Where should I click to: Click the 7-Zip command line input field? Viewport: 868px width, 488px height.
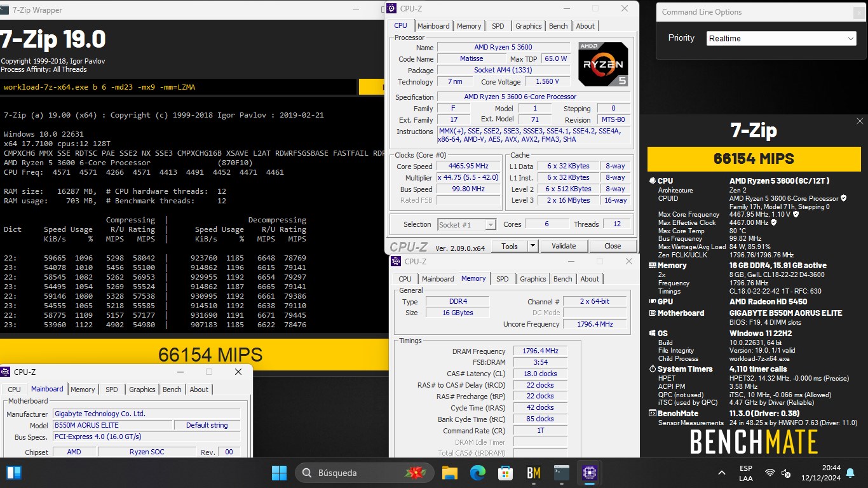(x=178, y=87)
